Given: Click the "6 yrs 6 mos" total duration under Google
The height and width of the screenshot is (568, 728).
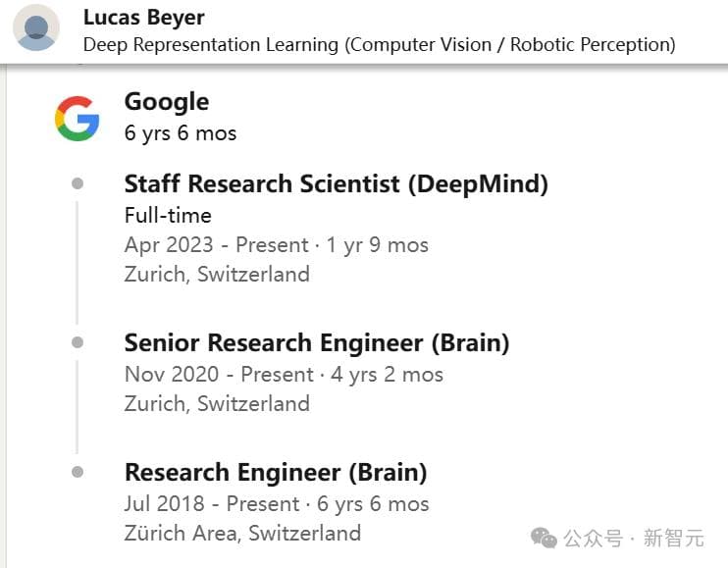Looking at the screenshot, I should coord(181,132).
